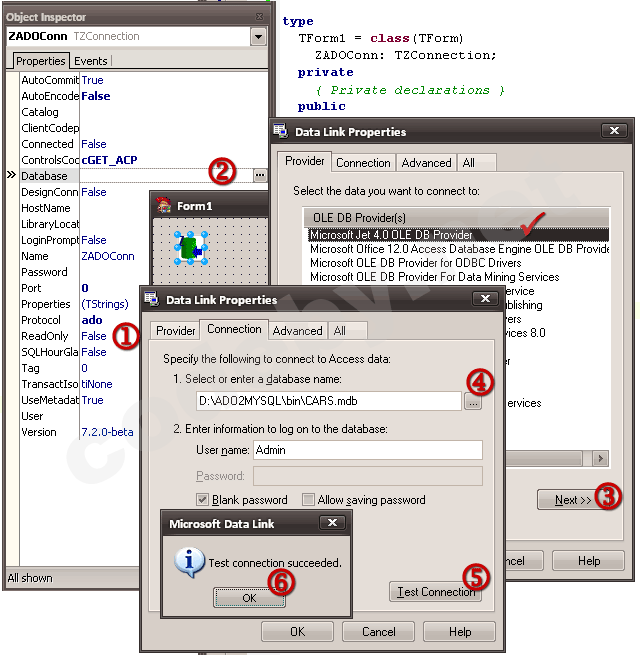Select the ZConnection component icon on Form1

(x=191, y=248)
